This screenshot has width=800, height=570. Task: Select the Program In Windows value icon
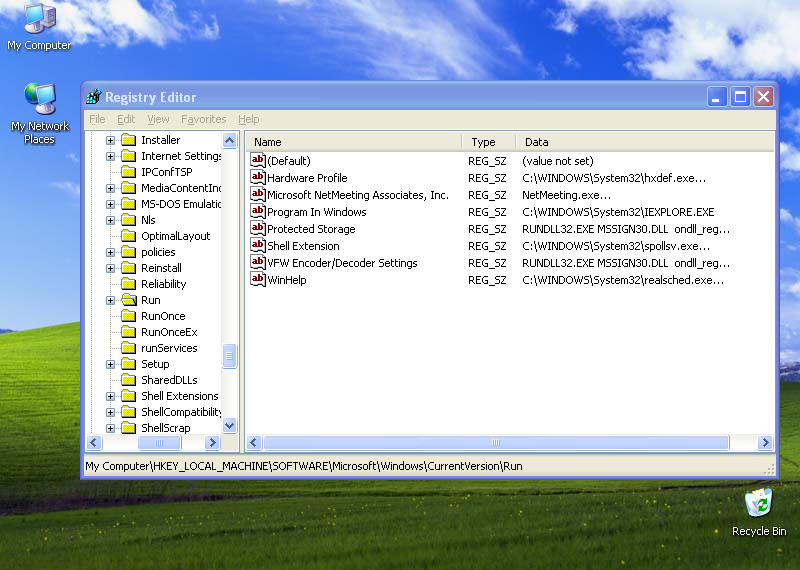(x=258, y=211)
